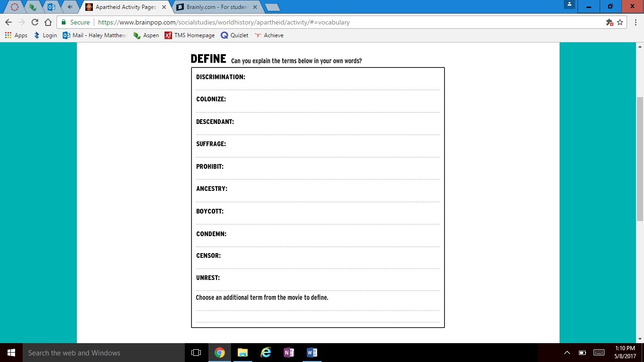Screen dimensions: 644x362
Task: Switch to the Outlook pinned tab
Action: click(x=51, y=7)
